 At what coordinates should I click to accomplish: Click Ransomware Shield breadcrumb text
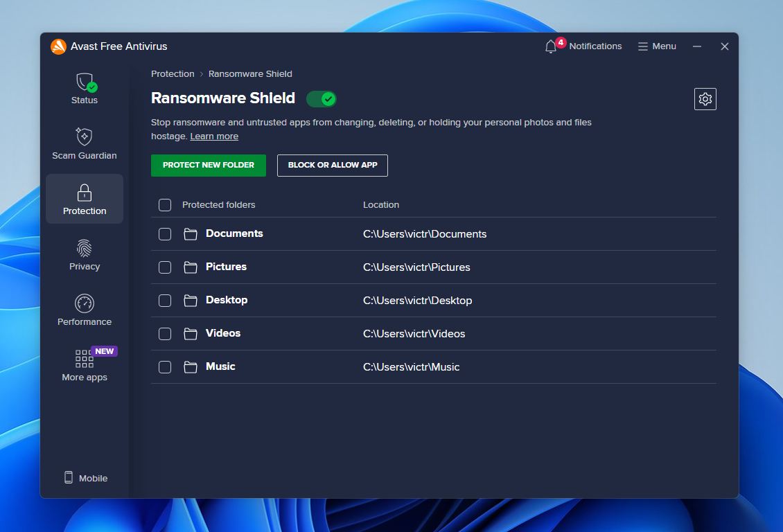(x=250, y=74)
